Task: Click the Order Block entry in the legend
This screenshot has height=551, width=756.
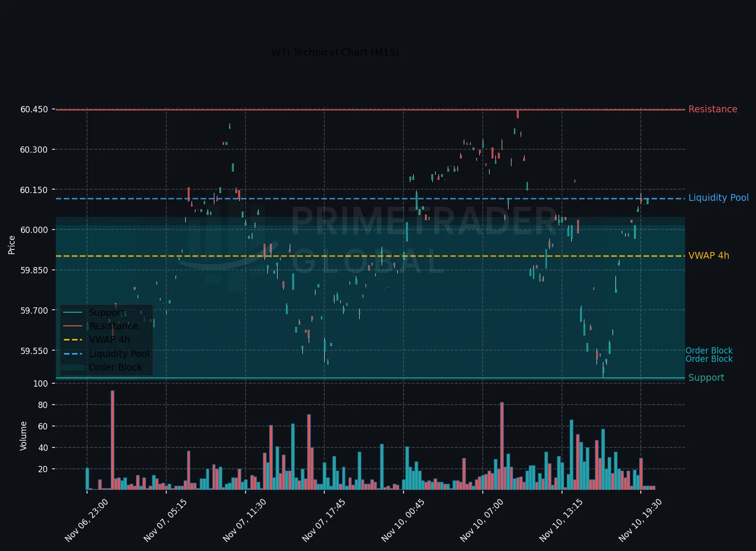Action: 116,368
